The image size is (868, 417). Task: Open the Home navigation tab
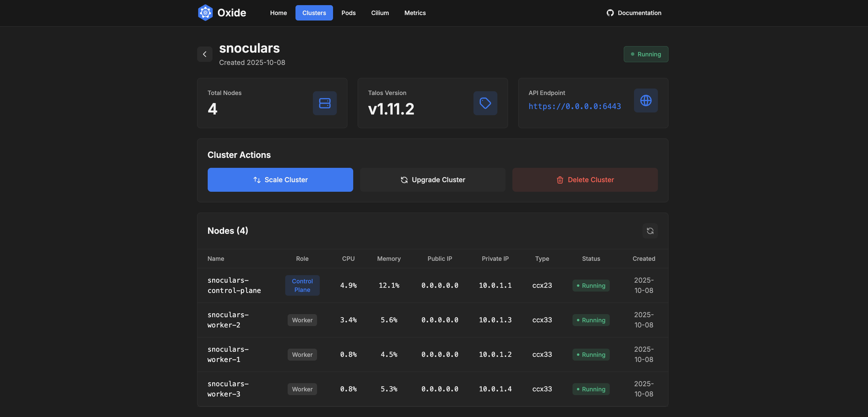pos(278,13)
